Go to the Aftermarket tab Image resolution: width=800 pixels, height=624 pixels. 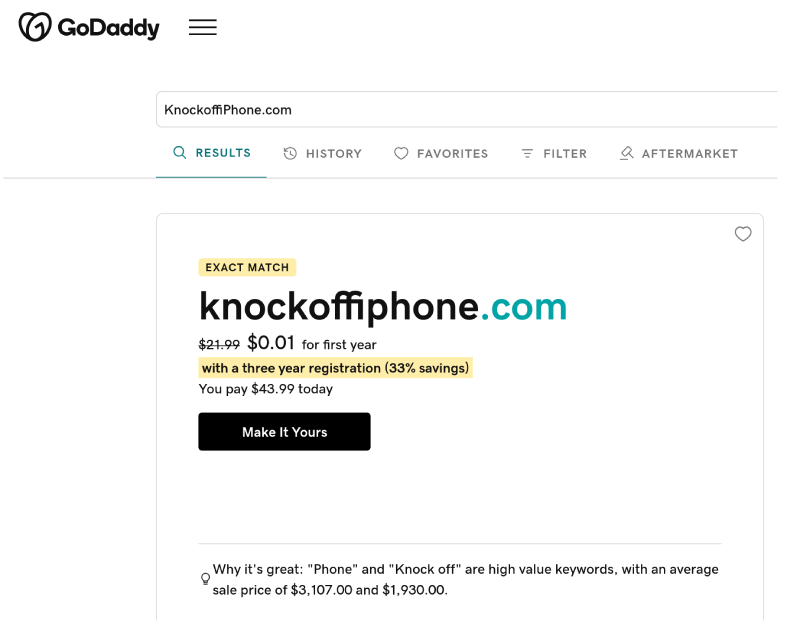(x=689, y=154)
